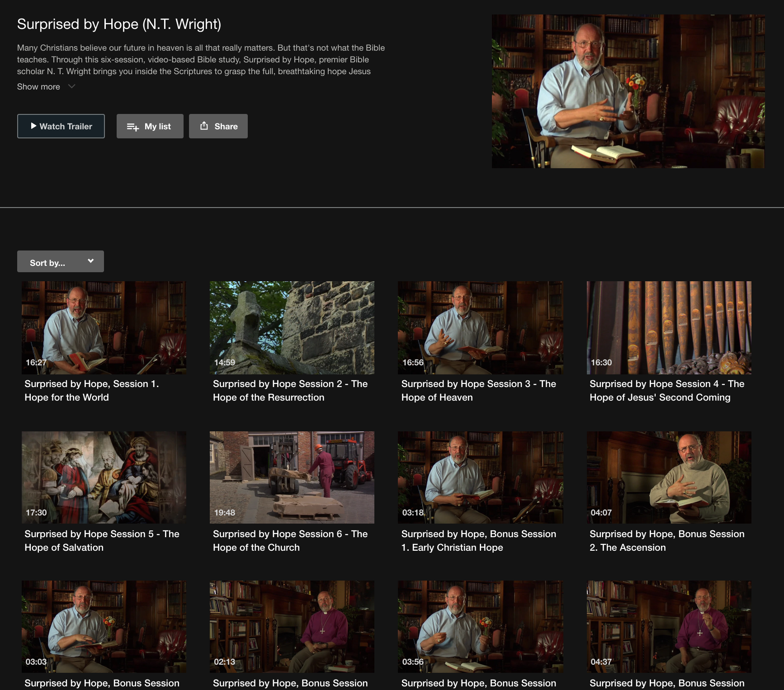The width and height of the screenshot is (784, 690).
Task: Click the 14:59 duration badge
Action: (x=224, y=363)
